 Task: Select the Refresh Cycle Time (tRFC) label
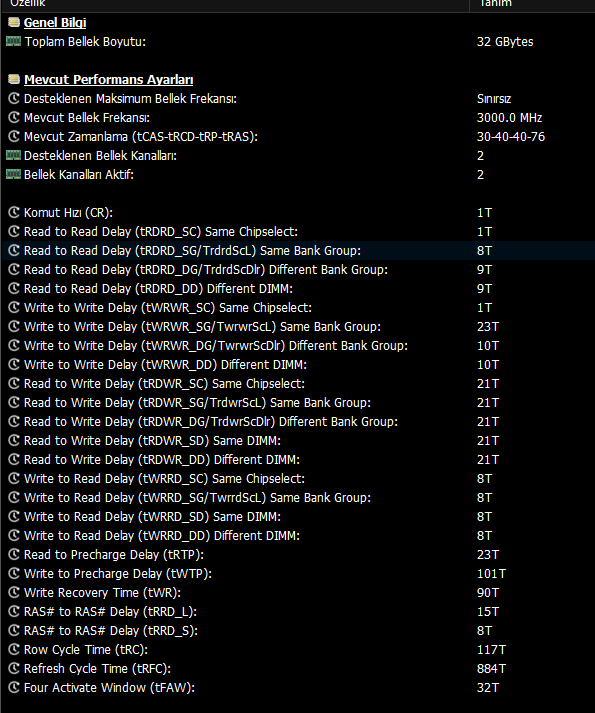point(97,669)
